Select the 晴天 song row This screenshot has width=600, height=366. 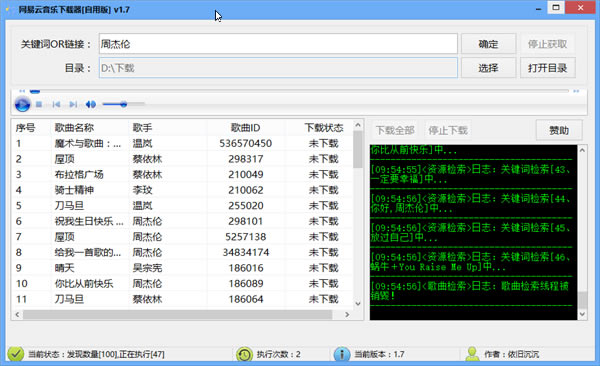(182, 268)
